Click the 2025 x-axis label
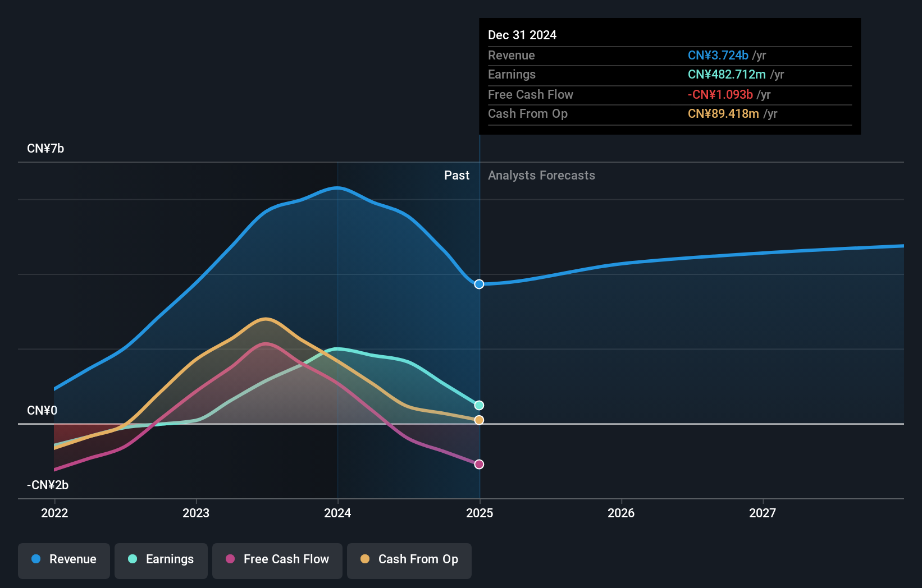This screenshot has width=922, height=588. pos(480,513)
